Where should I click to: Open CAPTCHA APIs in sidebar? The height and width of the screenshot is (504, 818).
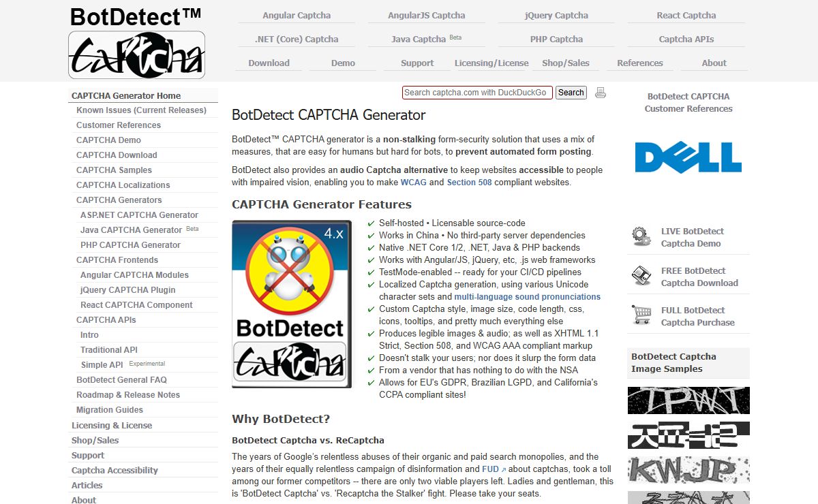[x=106, y=320]
